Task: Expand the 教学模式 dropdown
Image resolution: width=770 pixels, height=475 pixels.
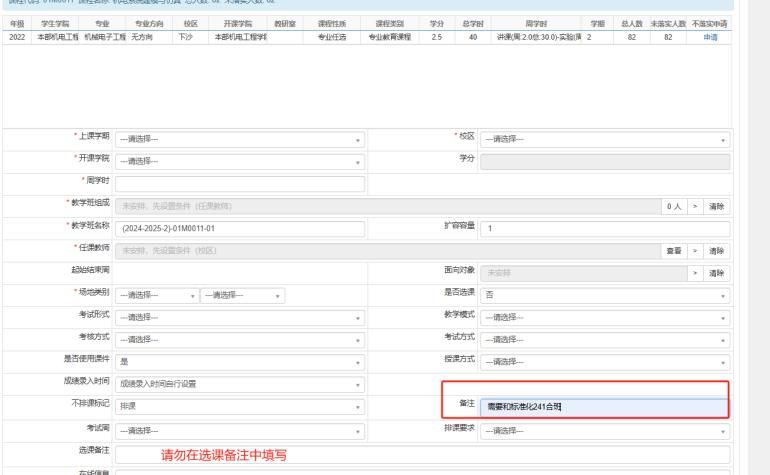Action: 605,317
